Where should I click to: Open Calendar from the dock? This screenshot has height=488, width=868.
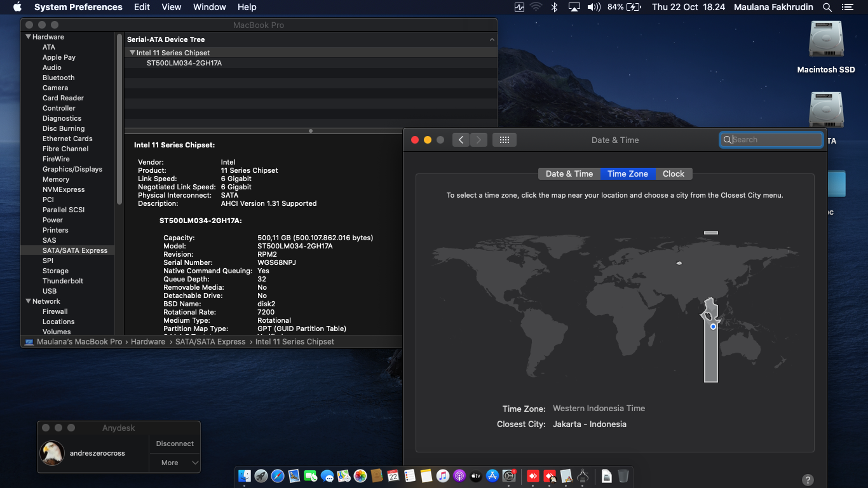[x=393, y=476]
